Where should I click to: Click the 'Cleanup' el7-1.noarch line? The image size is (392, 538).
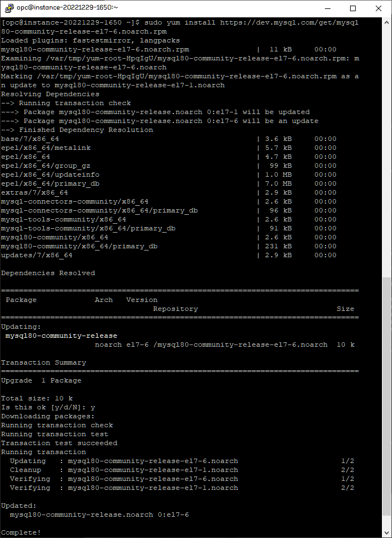click(x=182, y=470)
